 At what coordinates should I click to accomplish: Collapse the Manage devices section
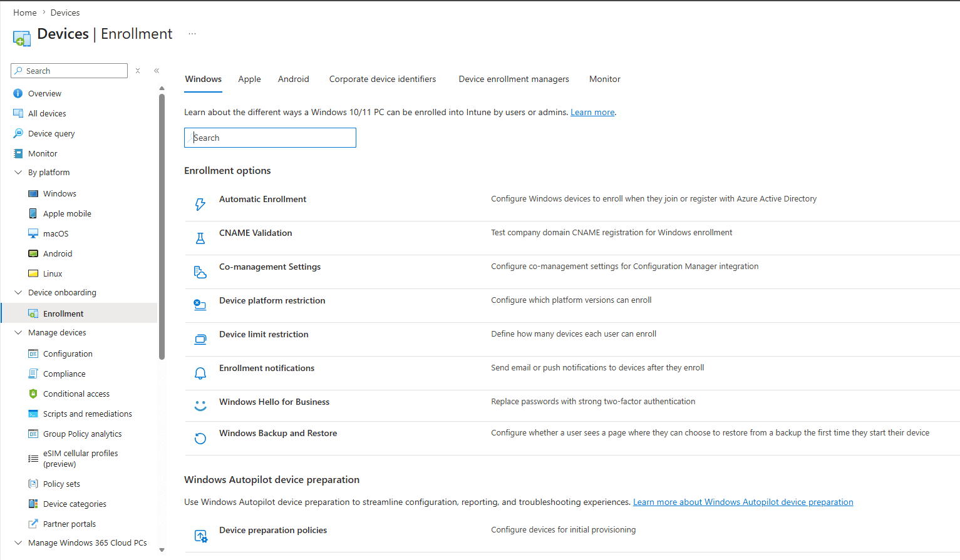[18, 332]
